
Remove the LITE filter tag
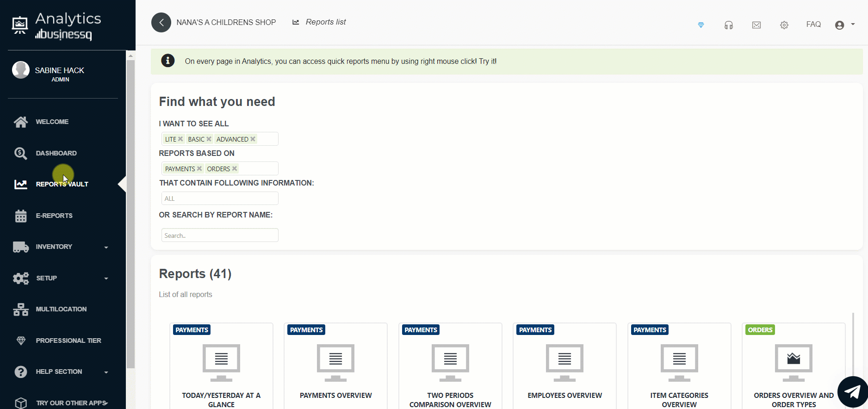(x=180, y=139)
